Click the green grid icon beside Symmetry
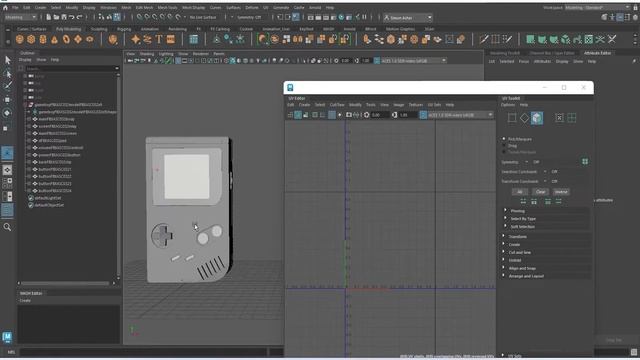Viewport: 640px width, 360px height. 585,162
